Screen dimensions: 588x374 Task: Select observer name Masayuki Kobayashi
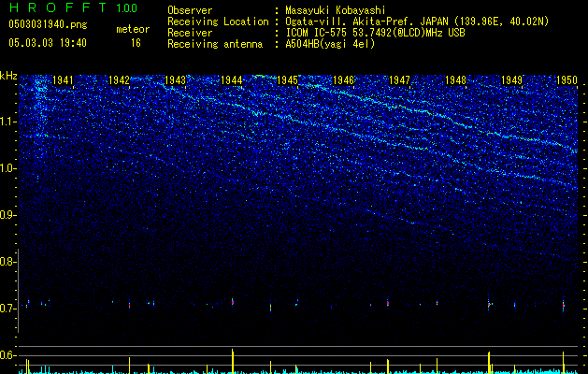(x=336, y=10)
